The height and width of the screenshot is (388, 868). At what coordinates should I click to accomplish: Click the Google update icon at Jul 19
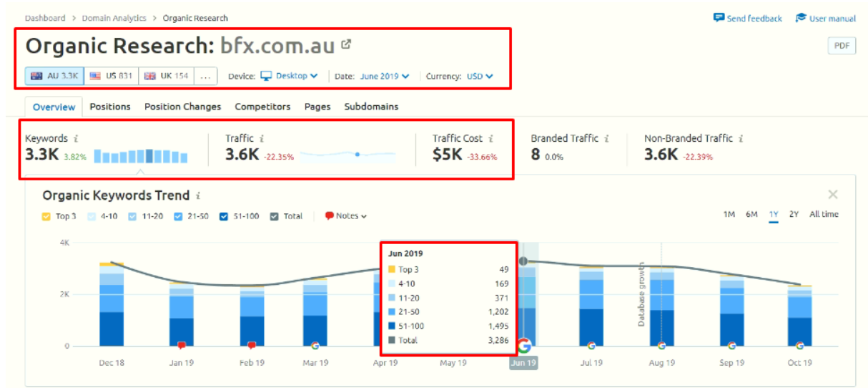[x=591, y=345]
